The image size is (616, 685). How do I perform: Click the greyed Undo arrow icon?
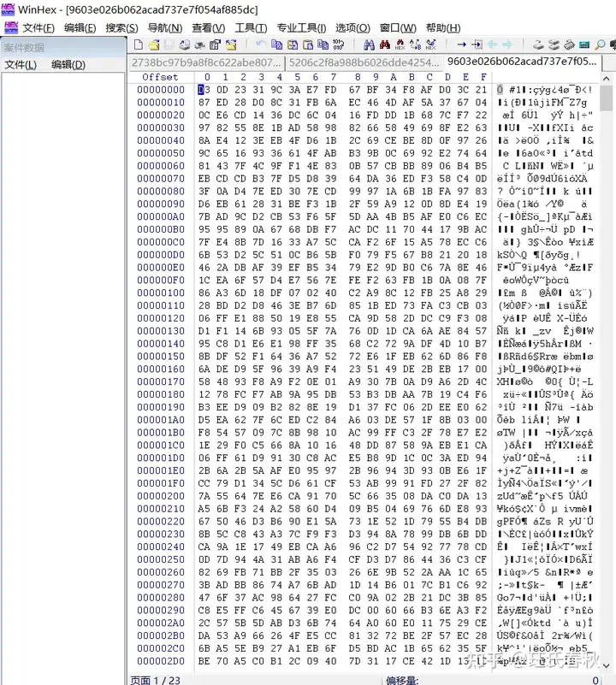tap(261, 44)
